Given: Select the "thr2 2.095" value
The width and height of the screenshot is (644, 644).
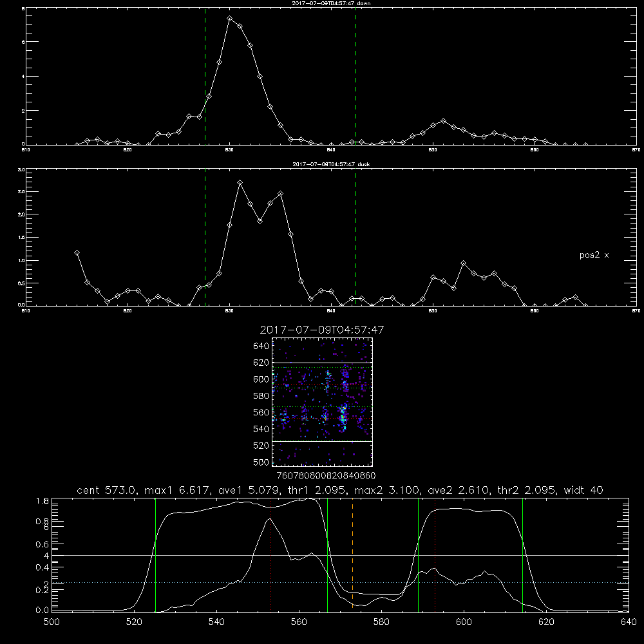Looking at the screenshot, I should (x=527, y=490).
